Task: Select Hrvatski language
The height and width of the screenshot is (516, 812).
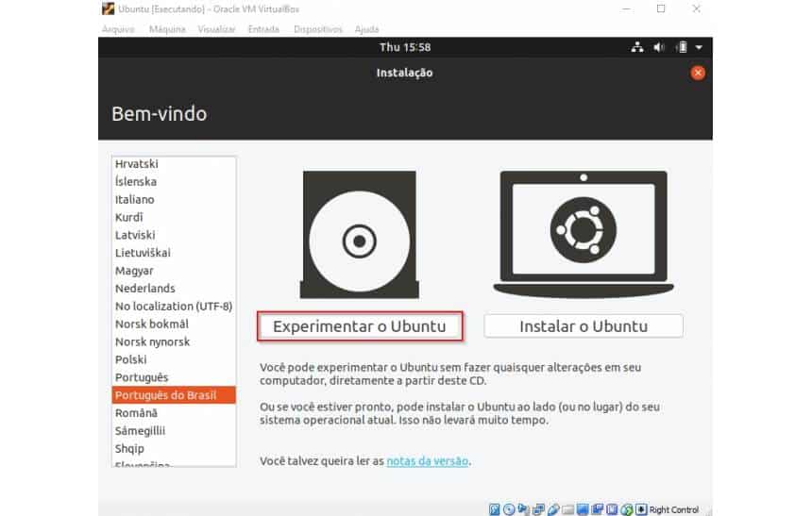Action: click(174, 163)
